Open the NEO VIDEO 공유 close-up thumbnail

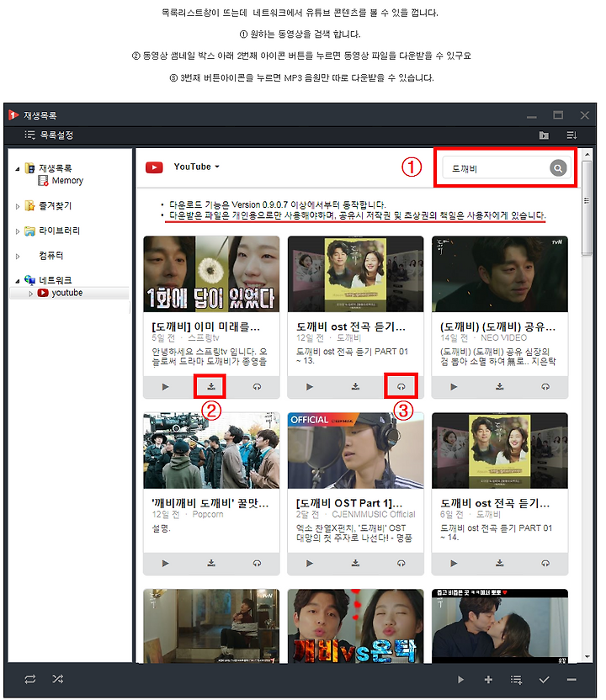pos(500,274)
